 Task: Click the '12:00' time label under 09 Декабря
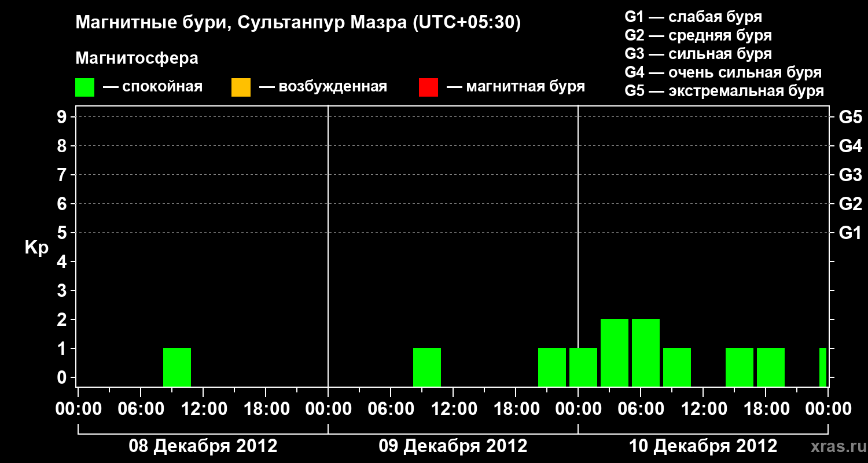click(453, 409)
